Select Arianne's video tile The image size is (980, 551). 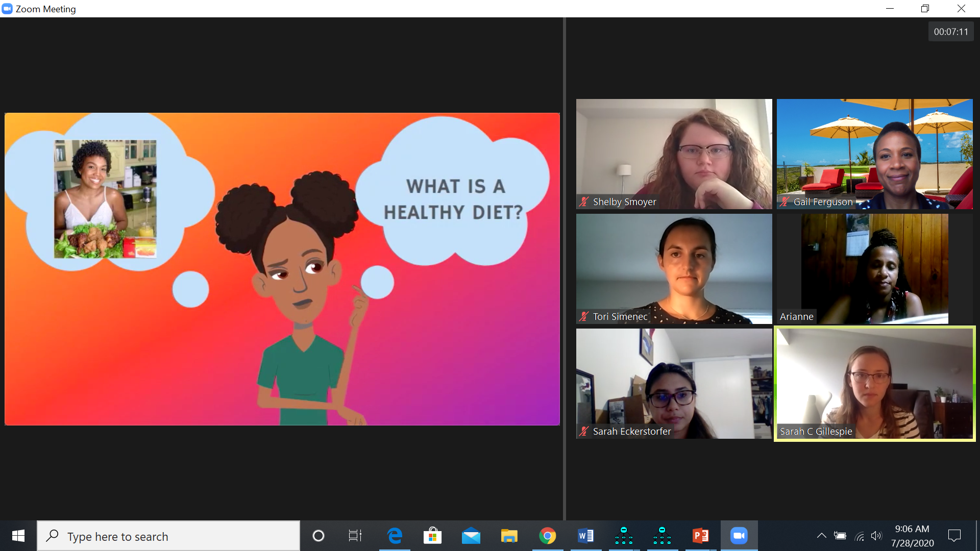point(874,269)
